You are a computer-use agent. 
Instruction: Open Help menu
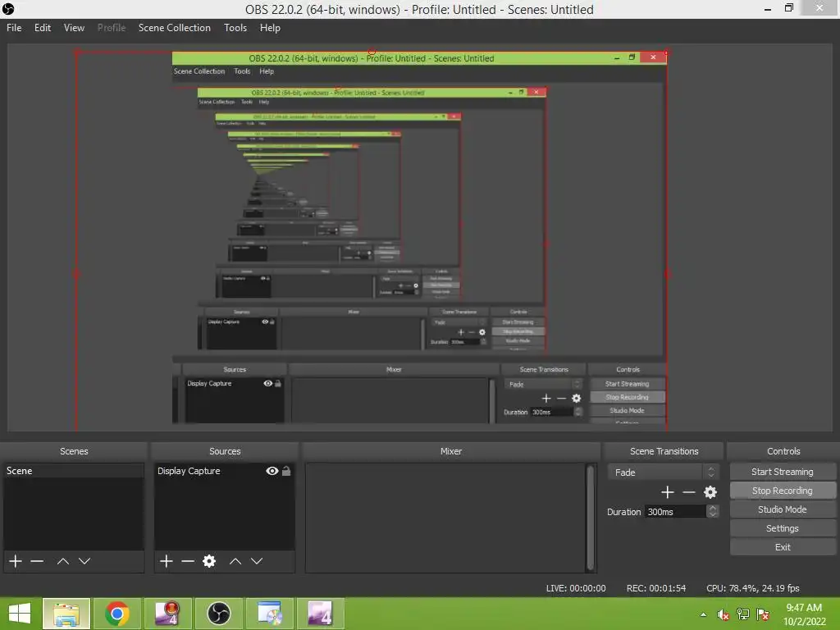(270, 28)
